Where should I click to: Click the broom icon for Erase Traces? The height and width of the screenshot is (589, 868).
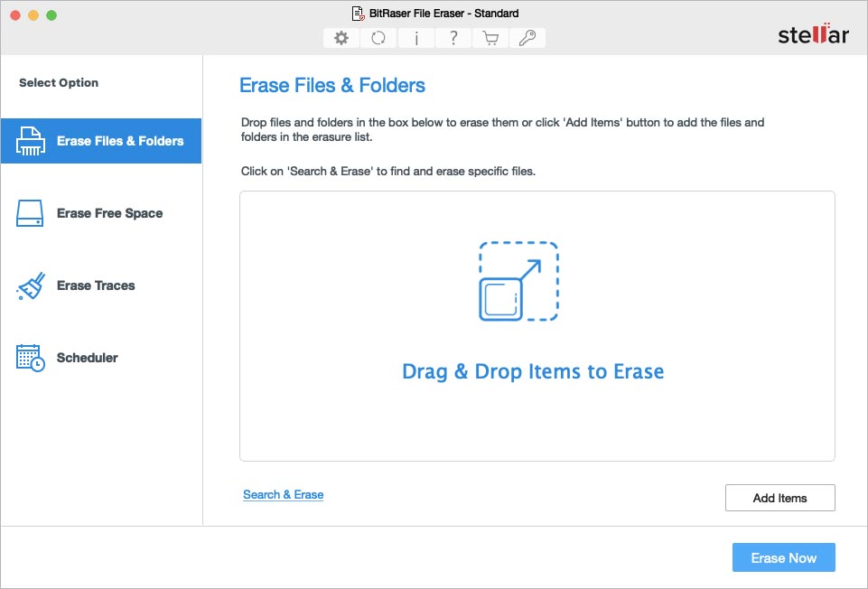click(31, 285)
